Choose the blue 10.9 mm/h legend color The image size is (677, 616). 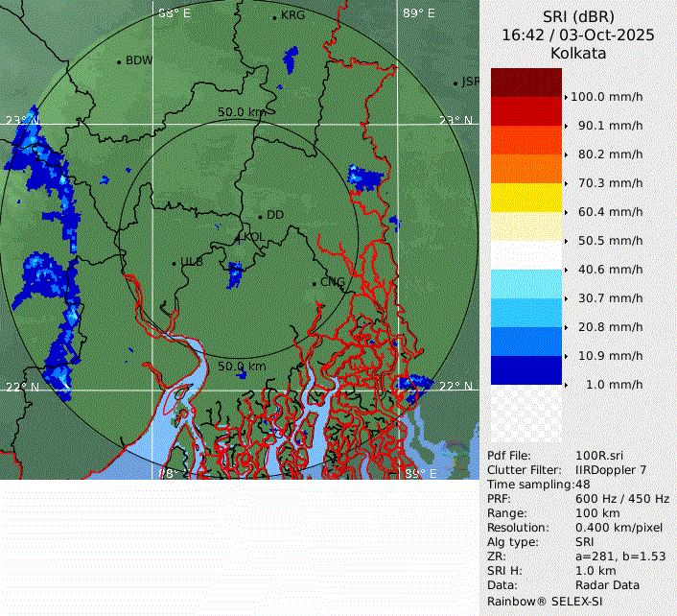(x=525, y=342)
